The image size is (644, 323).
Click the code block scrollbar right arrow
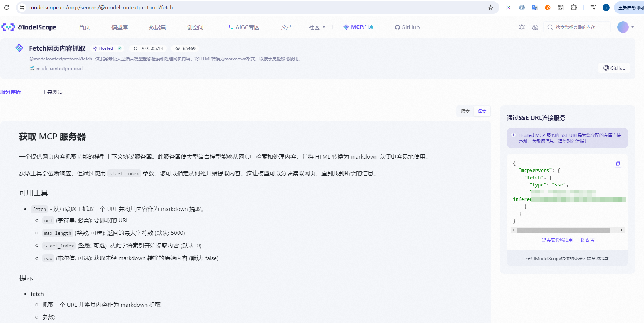(621, 230)
